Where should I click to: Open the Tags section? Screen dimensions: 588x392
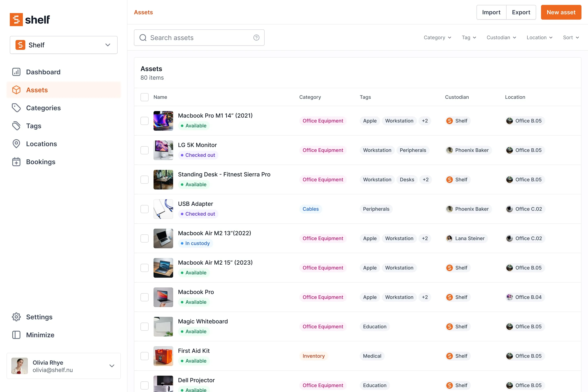click(x=34, y=126)
